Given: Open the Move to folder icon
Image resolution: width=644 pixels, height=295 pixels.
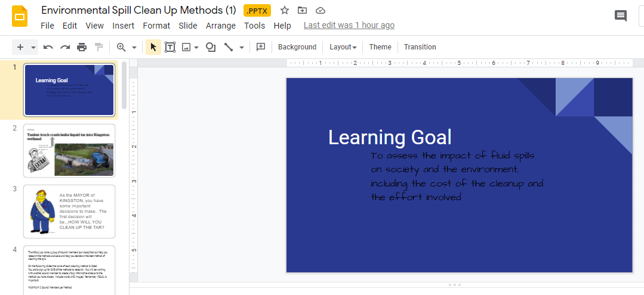Looking at the screenshot, I should [302, 11].
